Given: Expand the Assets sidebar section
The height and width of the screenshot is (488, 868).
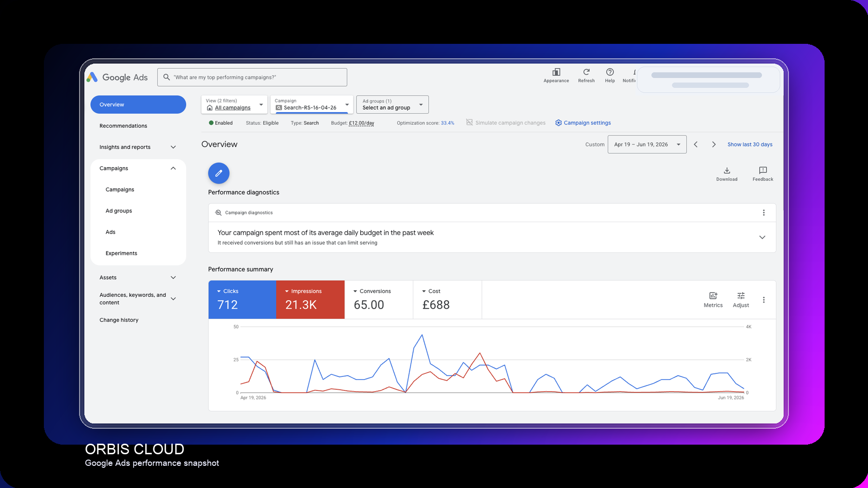Looking at the screenshot, I should click(x=173, y=277).
